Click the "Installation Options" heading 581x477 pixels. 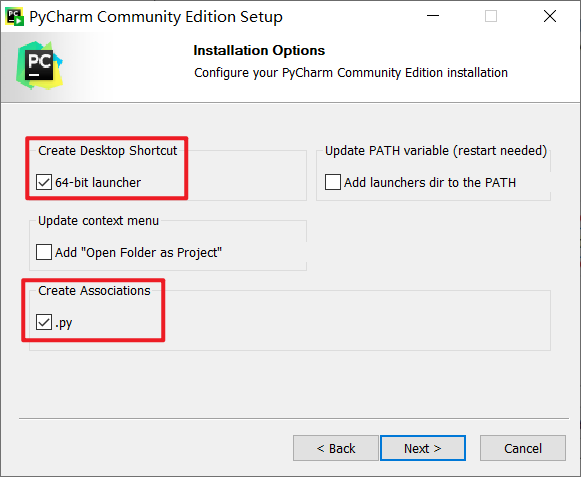[259, 50]
